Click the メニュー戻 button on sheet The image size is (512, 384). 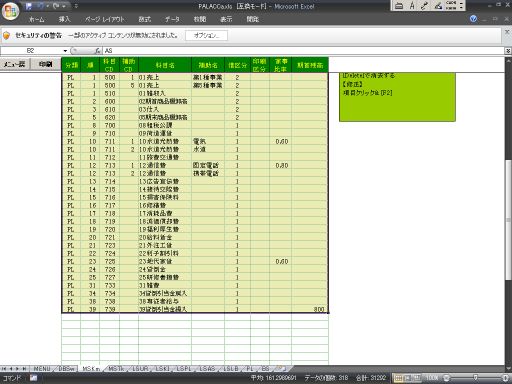pyautogui.click(x=15, y=64)
